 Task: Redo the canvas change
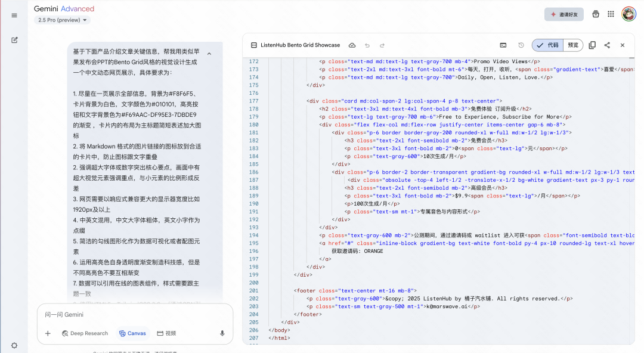[x=382, y=45]
